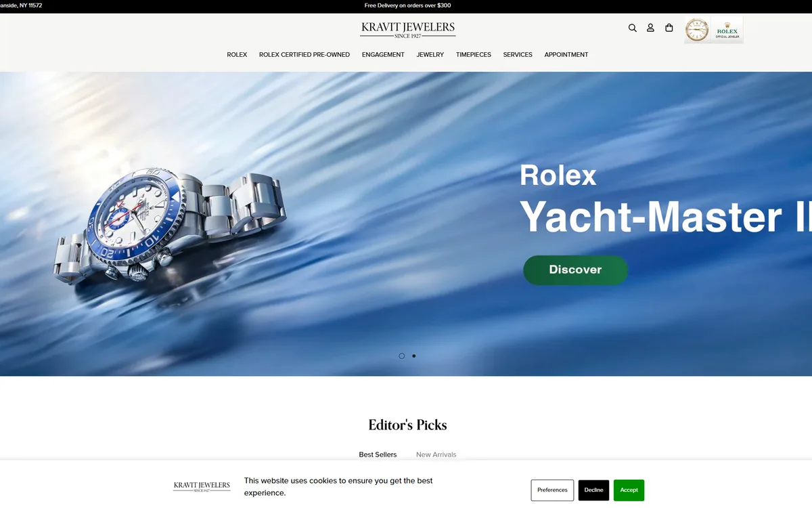The width and height of the screenshot is (812, 508).
Task: Click the Free Delivery announcement text
Action: point(407,5)
